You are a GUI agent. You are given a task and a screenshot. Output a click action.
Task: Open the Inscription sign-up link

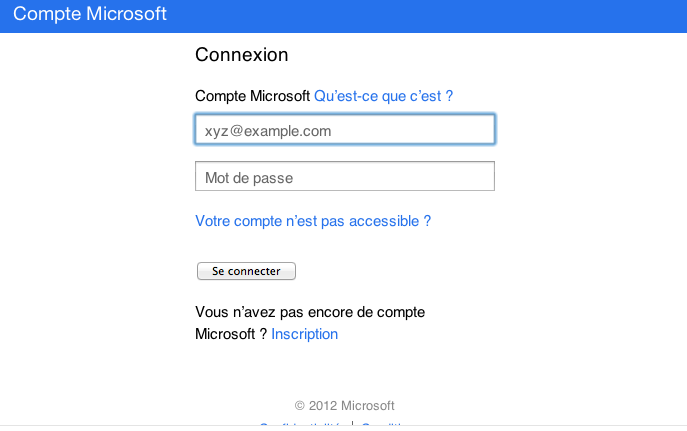304,334
